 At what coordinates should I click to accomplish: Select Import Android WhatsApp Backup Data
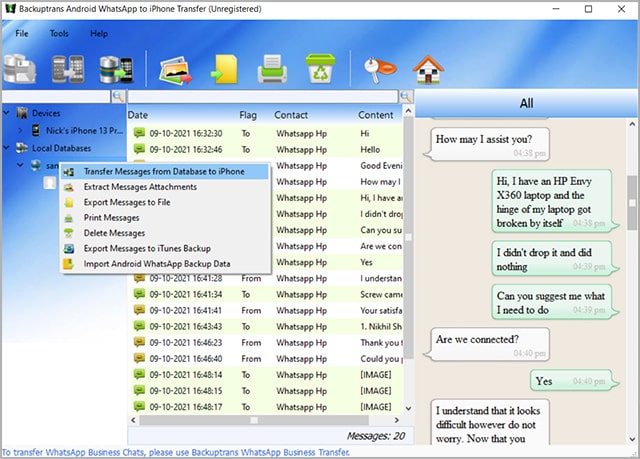(x=156, y=263)
